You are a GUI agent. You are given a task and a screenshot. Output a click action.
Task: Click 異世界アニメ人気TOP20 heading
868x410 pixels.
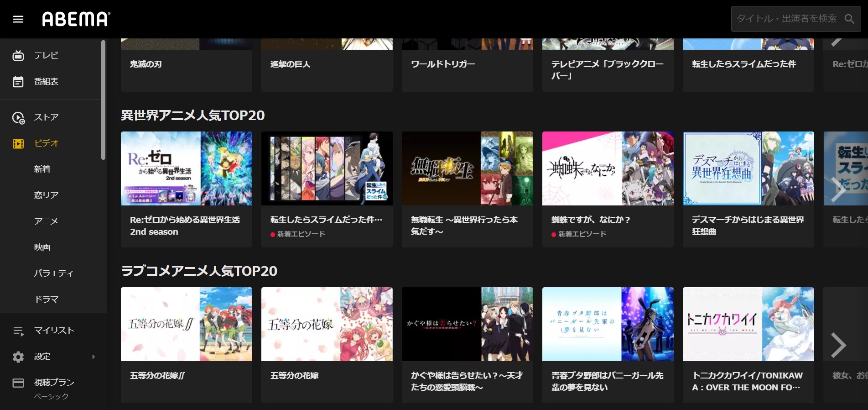193,116
